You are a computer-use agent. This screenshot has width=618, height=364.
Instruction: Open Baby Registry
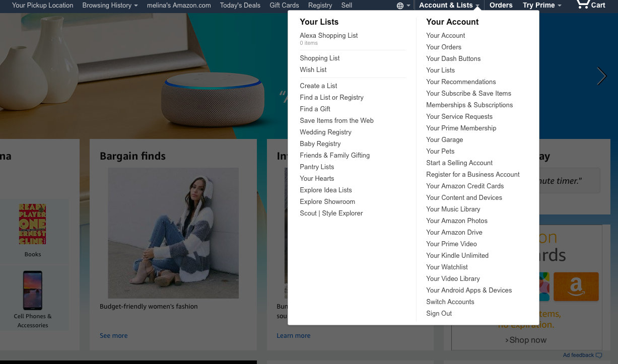click(x=320, y=143)
